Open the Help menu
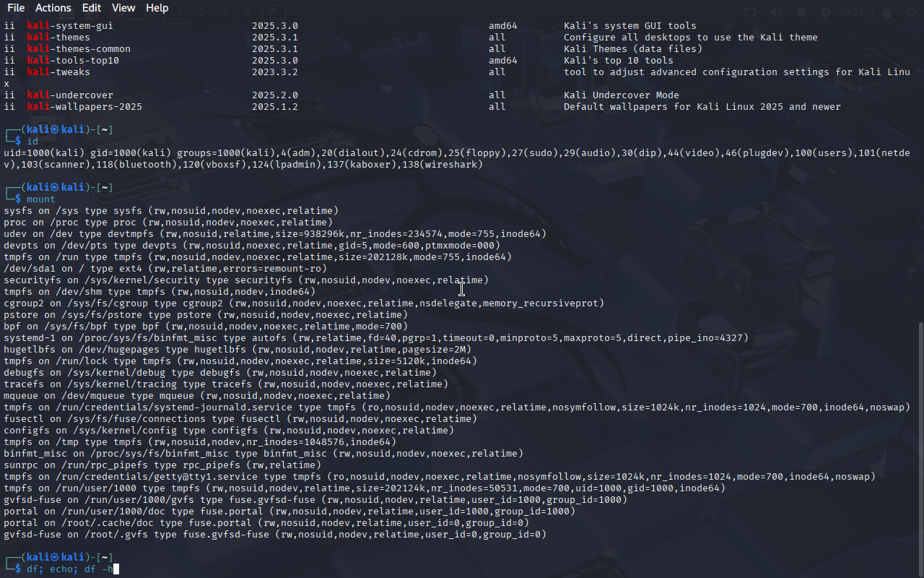924x578 pixels. [x=157, y=8]
